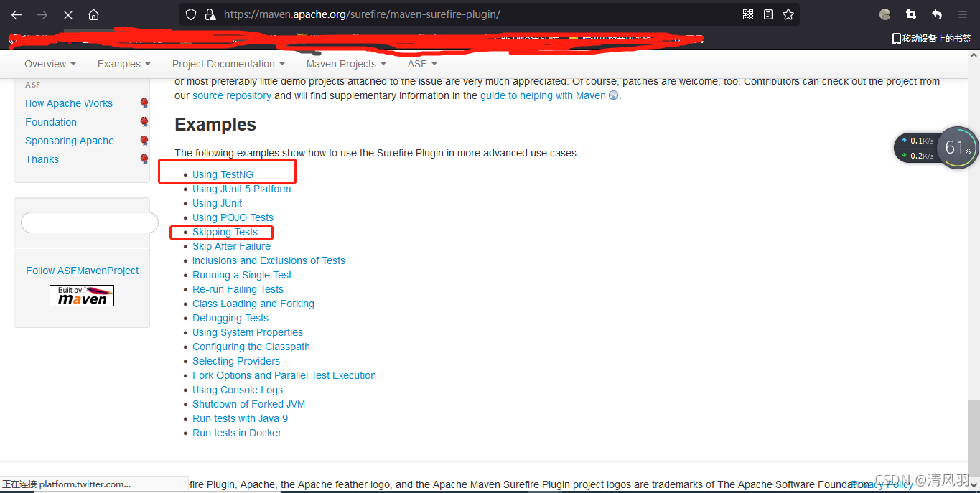Click the sidebar search input field
The width and height of the screenshot is (980, 493).
(89, 222)
